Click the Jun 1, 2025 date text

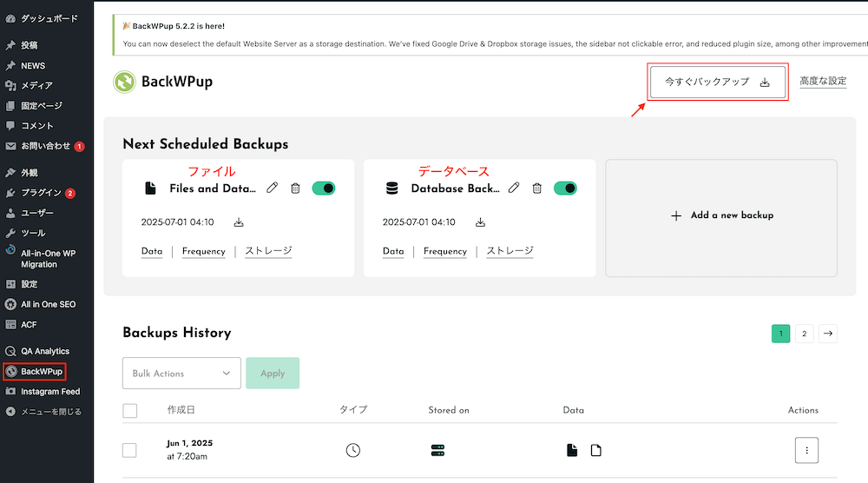pyautogui.click(x=190, y=443)
